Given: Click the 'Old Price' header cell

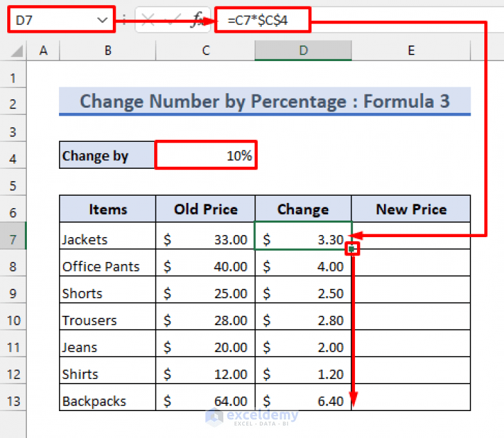Looking at the screenshot, I should point(205,209).
